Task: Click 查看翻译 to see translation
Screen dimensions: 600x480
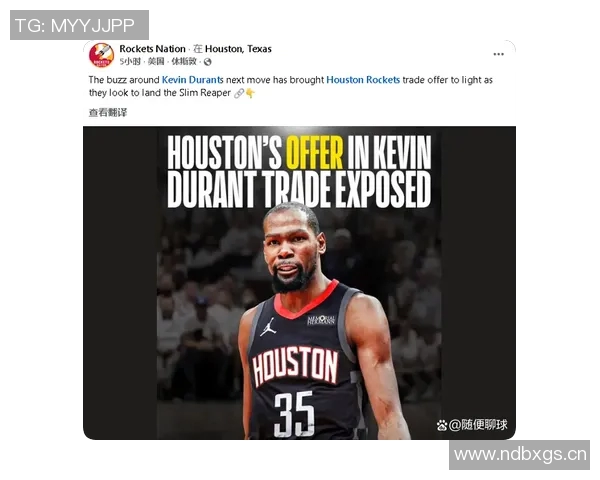Action: 108,113
